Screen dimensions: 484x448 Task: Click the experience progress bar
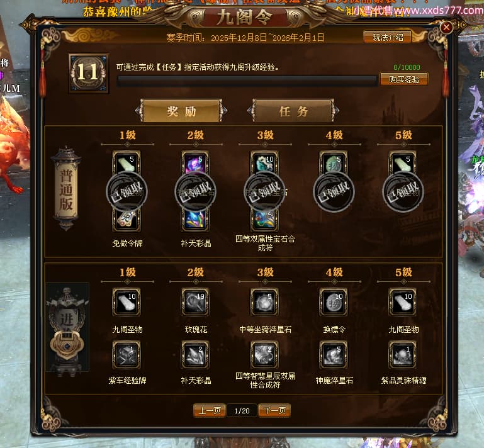[x=247, y=81]
